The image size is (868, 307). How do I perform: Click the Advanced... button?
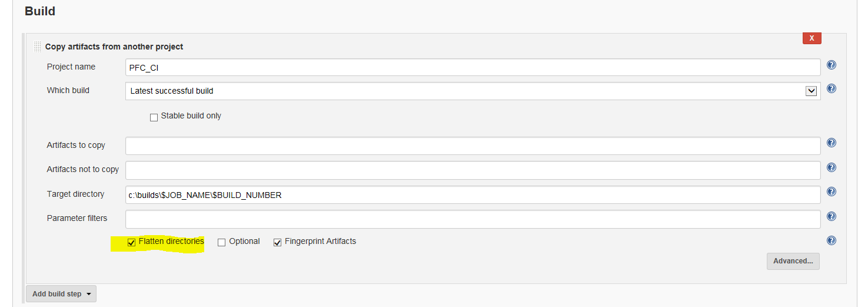point(793,261)
